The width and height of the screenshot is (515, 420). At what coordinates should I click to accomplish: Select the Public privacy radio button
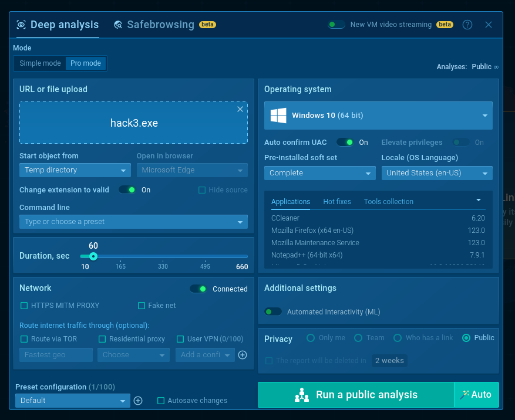(x=466, y=338)
